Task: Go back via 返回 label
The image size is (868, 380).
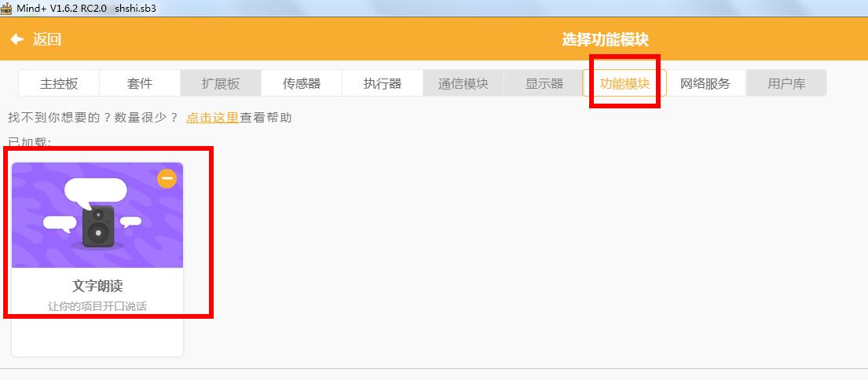Action: click(46, 39)
